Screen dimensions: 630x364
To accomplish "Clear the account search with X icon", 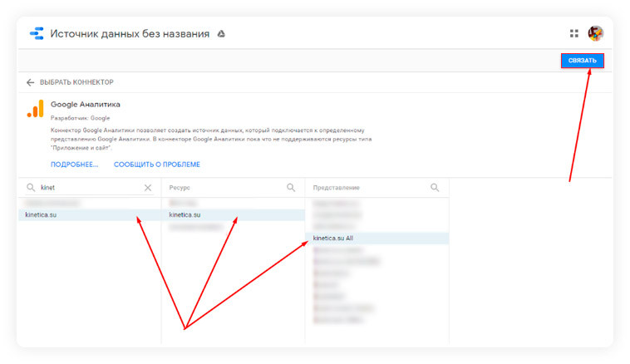I will pos(148,188).
